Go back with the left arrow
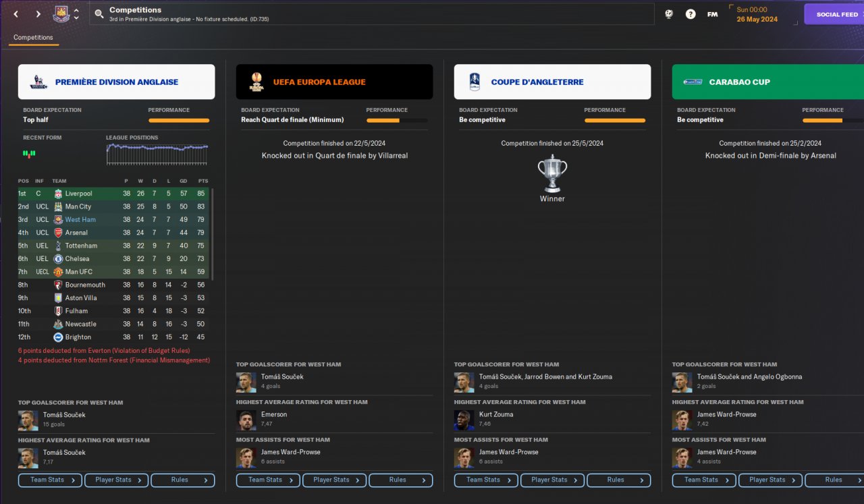This screenshot has height=504, width=864. (x=17, y=14)
